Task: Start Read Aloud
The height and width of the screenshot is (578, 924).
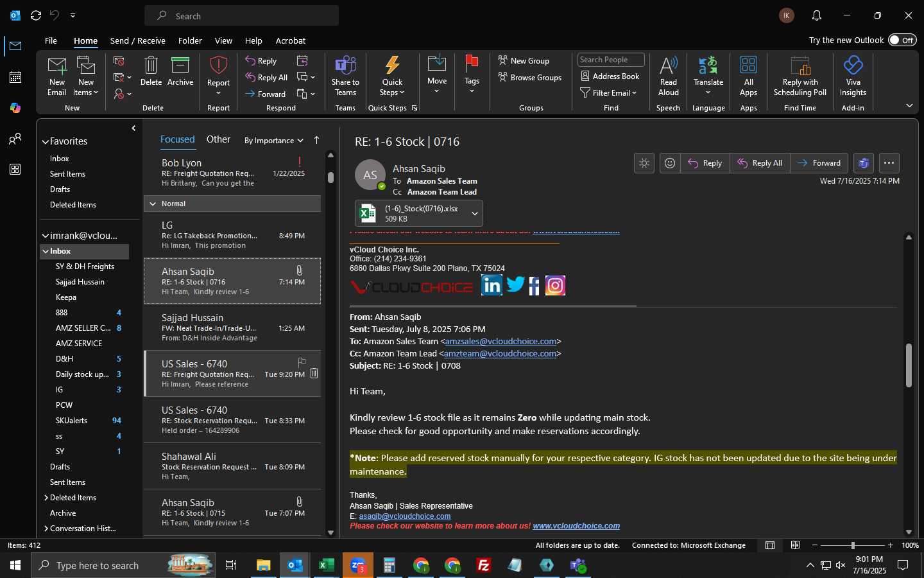Action: [668, 76]
